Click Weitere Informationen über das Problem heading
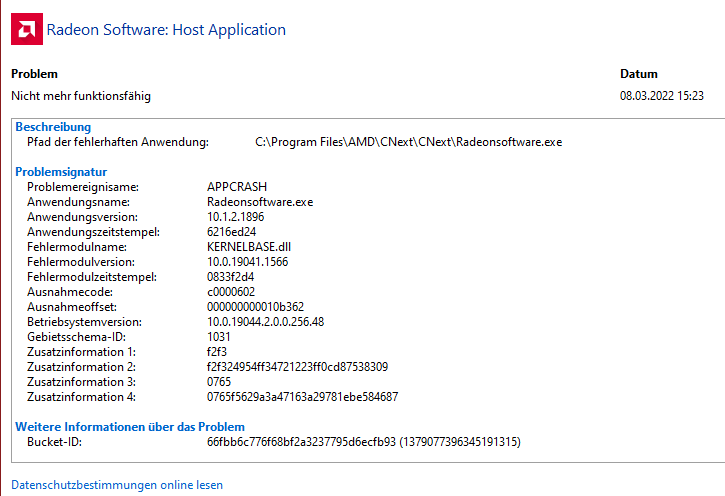Screen dimensions: 725x496 coord(130,427)
